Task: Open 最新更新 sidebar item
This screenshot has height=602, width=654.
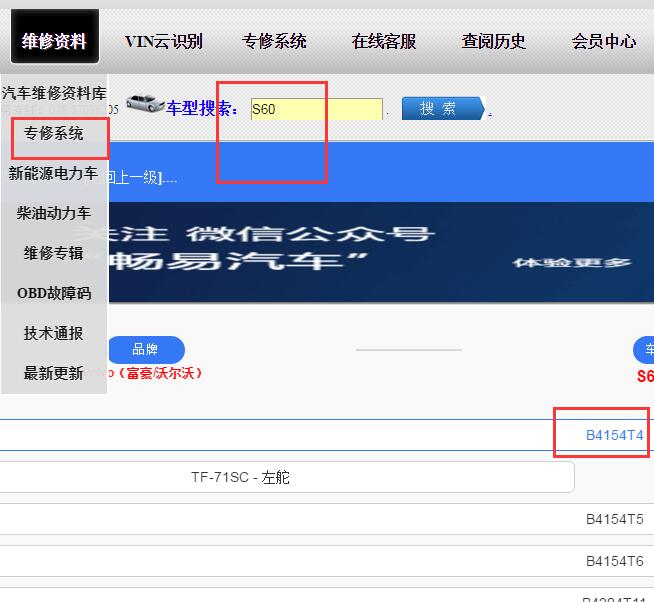Action: (x=53, y=373)
